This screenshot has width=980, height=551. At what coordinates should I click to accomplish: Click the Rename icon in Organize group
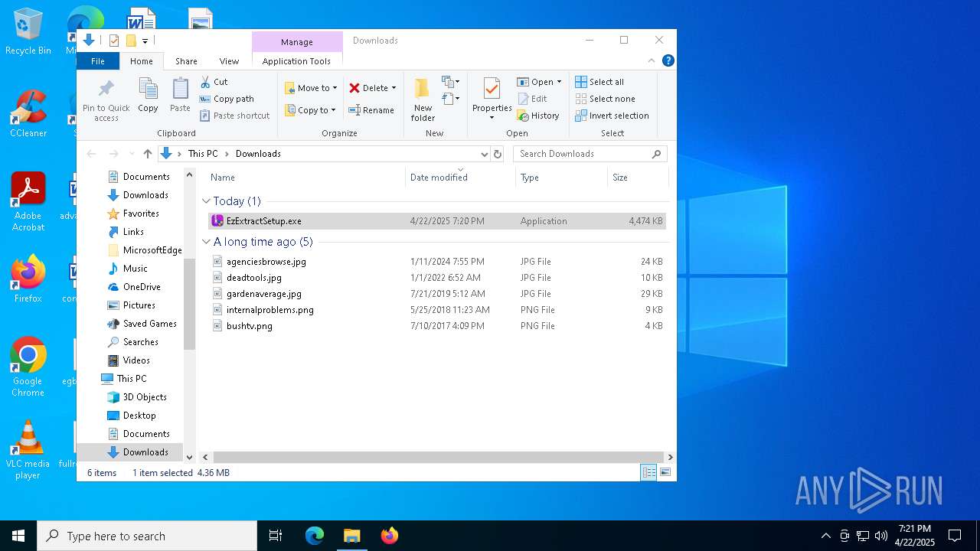(x=354, y=110)
